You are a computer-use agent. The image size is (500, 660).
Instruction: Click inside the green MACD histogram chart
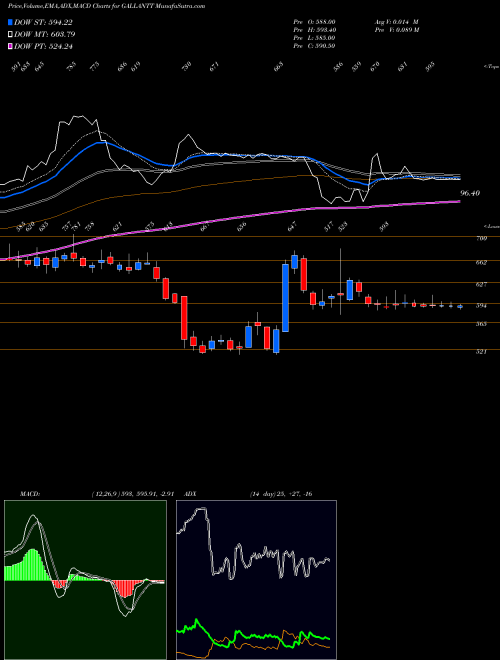click(85, 580)
